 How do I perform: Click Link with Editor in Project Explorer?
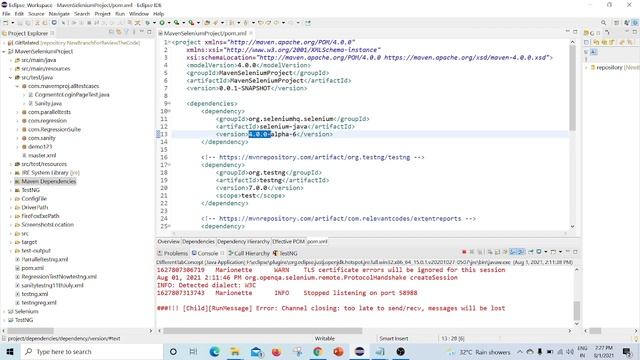click(118, 32)
